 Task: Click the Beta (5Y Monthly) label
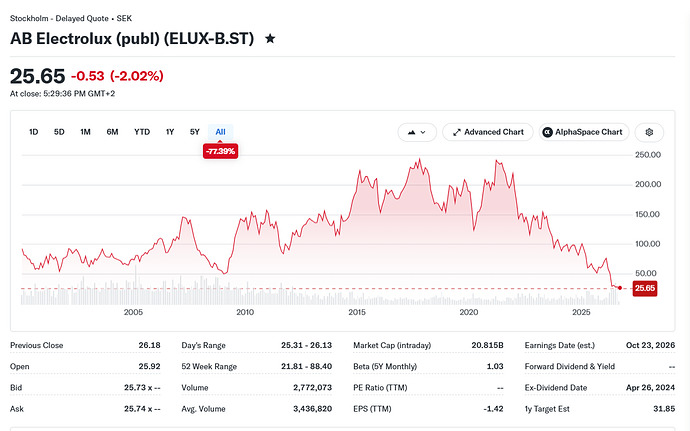click(385, 367)
